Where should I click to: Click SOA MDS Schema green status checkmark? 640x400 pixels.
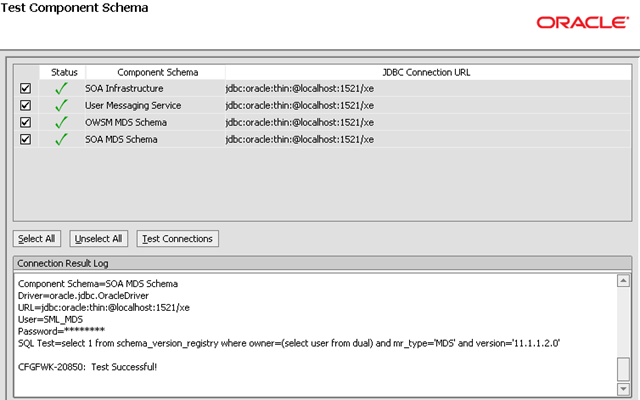click(x=62, y=139)
